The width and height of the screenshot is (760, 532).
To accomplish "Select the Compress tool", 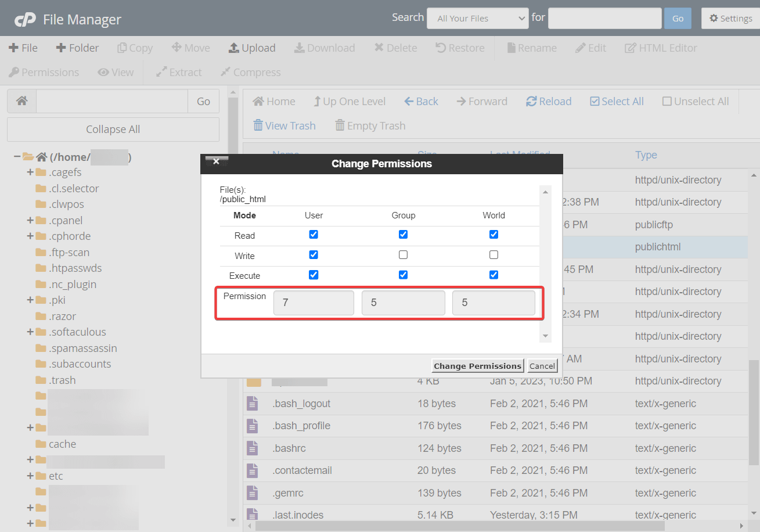I will (x=250, y=72).
